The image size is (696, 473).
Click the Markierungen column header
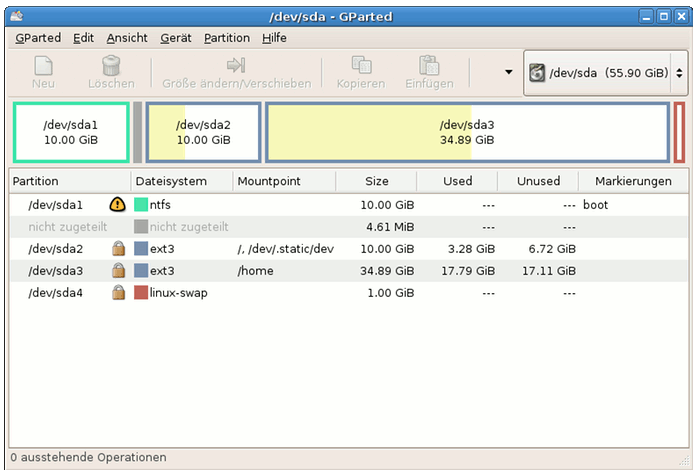633,181
